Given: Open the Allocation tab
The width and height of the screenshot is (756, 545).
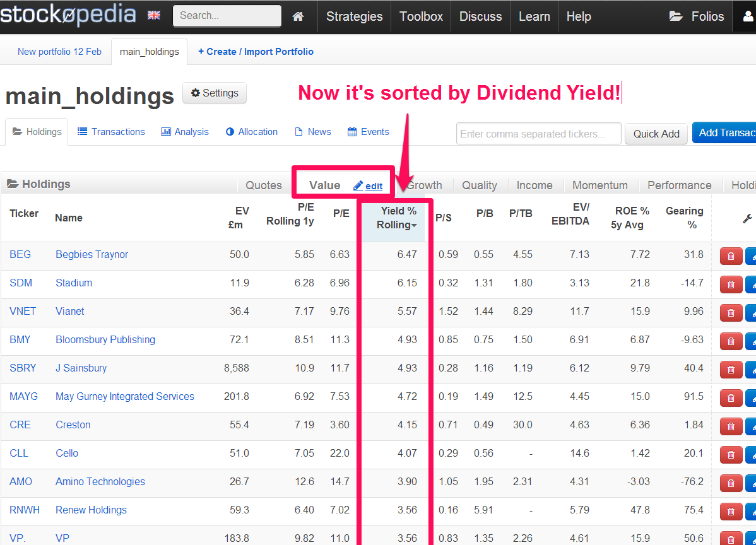Looking at the screenshot, I should (x=252, y=132).
